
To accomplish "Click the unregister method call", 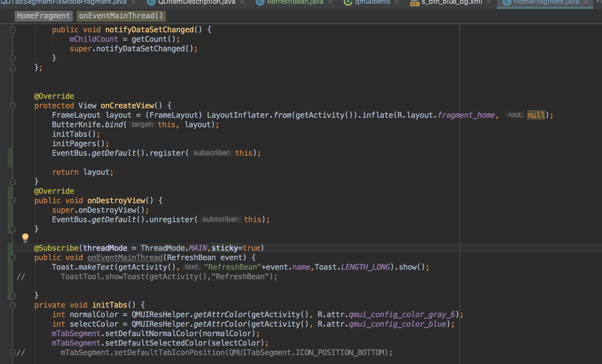I will (171, 220).
